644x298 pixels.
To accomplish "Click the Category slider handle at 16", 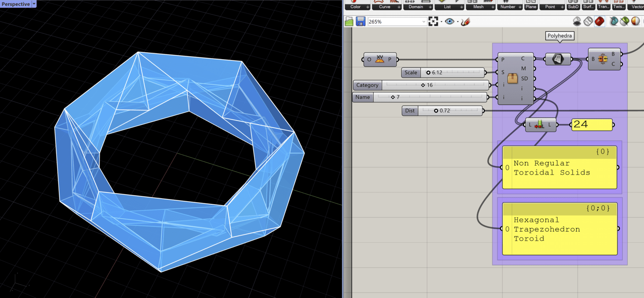I will coord(423,85).
